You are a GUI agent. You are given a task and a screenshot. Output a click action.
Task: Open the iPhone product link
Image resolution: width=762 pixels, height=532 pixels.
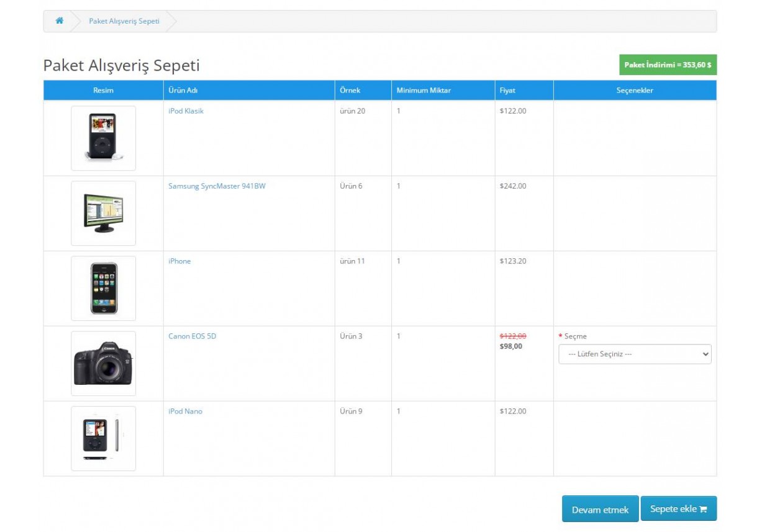tap(179, 261)
